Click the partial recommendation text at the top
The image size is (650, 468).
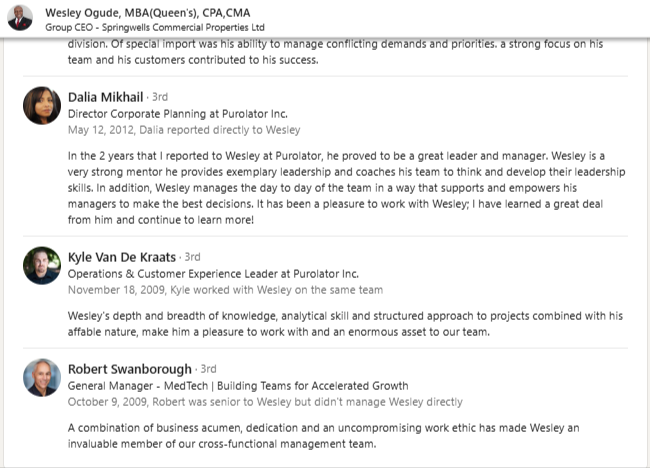341,52
